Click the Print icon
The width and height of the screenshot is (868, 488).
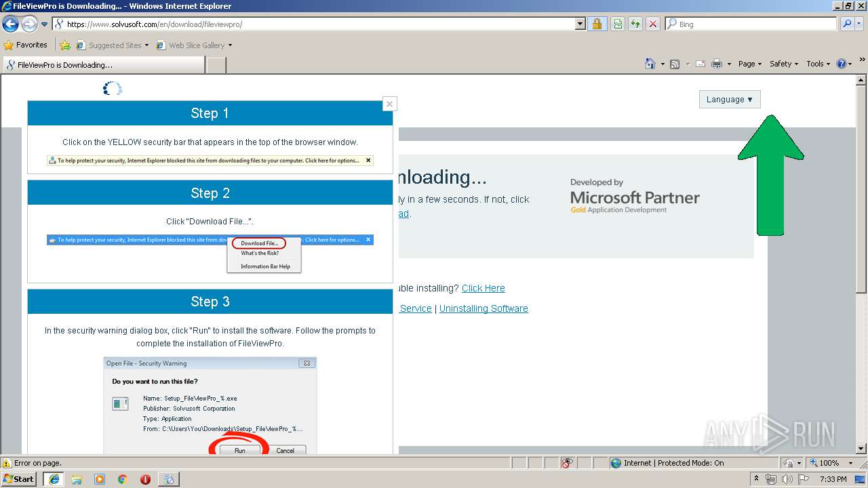click(x=717, y=64)
